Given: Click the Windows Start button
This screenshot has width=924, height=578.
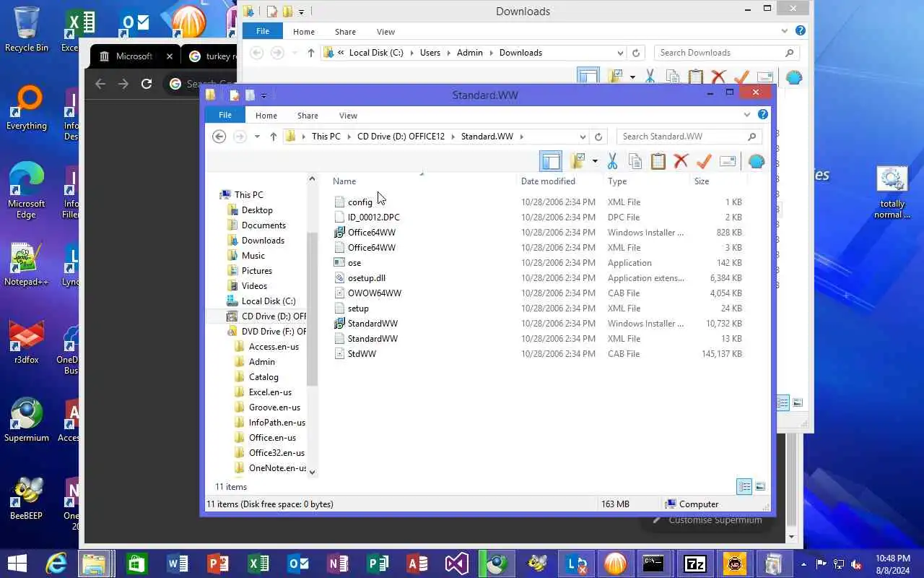Looking at the screenshot, I should 17,564.
